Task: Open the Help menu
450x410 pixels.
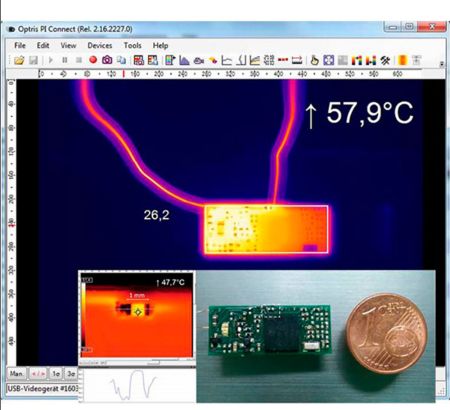Action: point(160,45)
